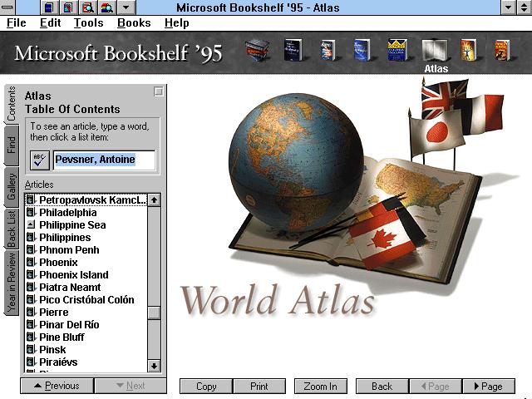Switch to the Back List side tab
This screenshot has width=532, height=399.
11,229
